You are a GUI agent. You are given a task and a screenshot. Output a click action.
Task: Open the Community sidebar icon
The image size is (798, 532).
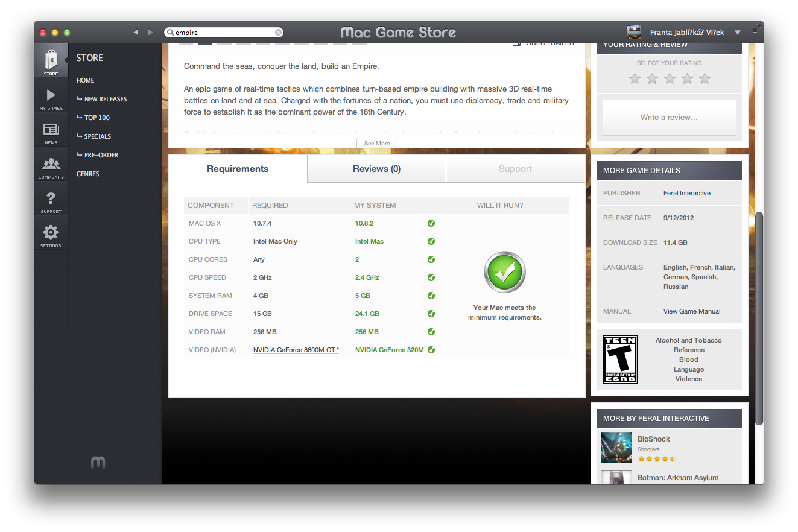[51, 165]
